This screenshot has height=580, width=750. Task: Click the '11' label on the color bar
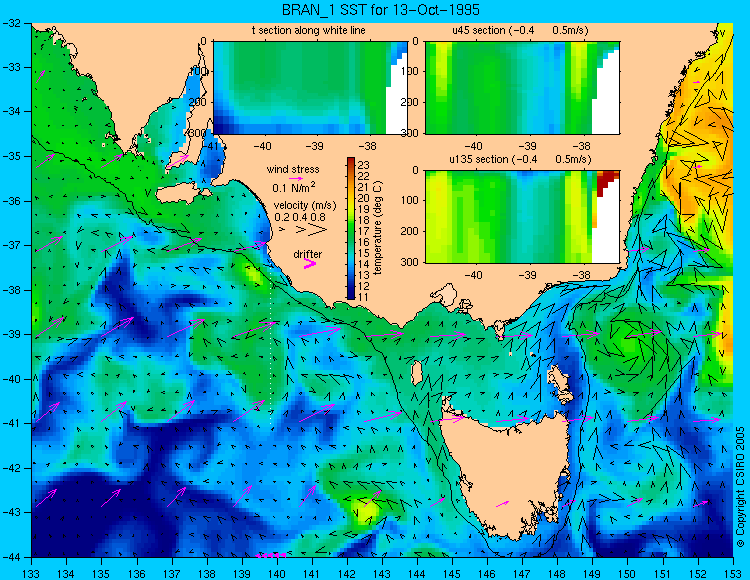pyautogui.click(x=363, y=297)
